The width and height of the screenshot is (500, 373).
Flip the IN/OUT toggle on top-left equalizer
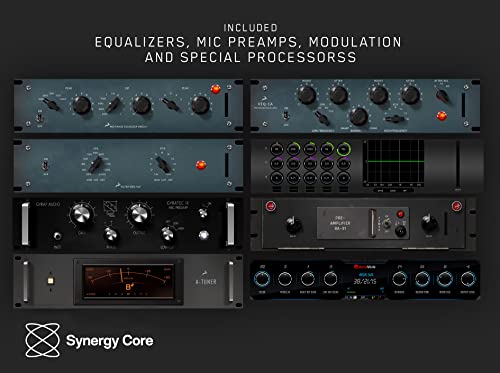[x=40, y=118]
